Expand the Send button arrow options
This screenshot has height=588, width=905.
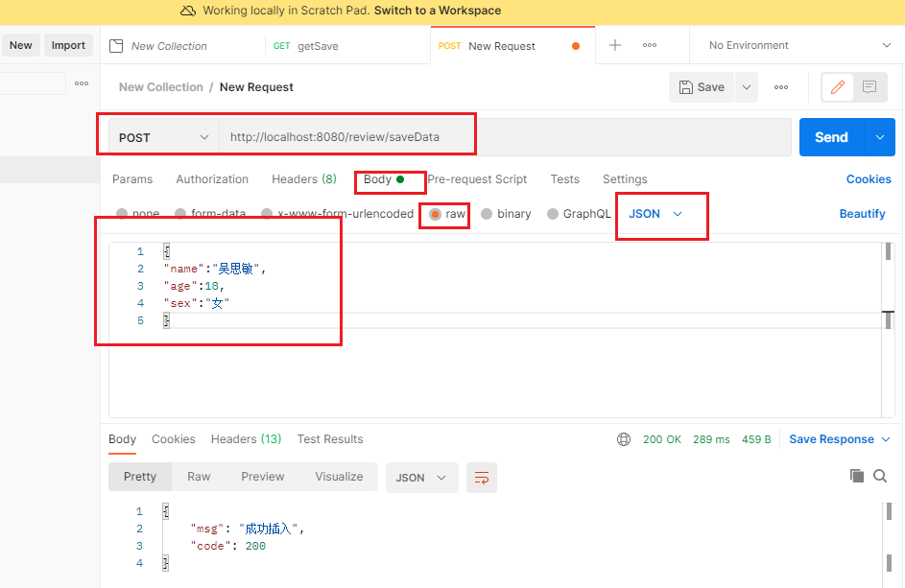coord(880,137)
